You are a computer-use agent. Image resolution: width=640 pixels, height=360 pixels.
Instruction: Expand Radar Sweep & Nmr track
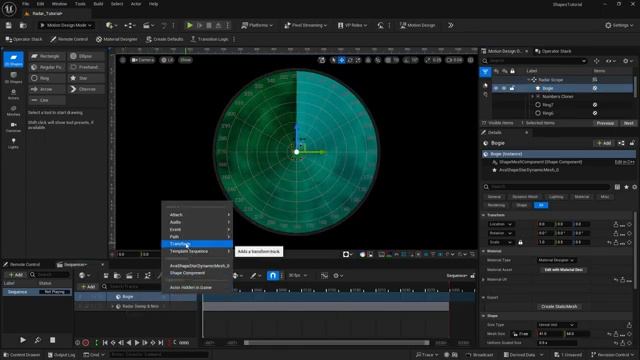[113, 307]
